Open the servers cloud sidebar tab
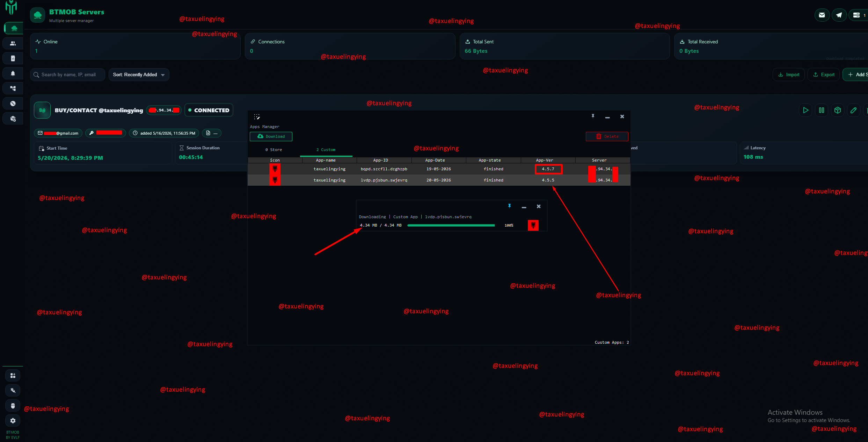The width and height of the screenshot is (868, 442). pyautogui.click(x=13, y=28)
